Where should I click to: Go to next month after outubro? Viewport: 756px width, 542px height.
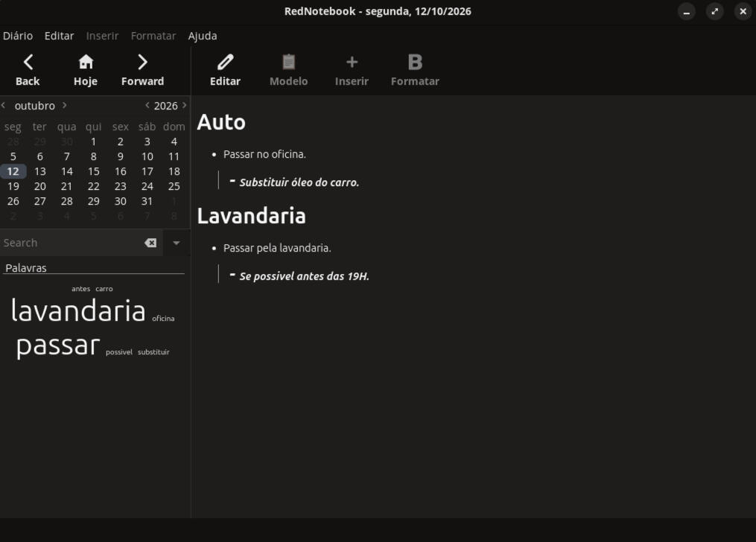tap(65, 105)
